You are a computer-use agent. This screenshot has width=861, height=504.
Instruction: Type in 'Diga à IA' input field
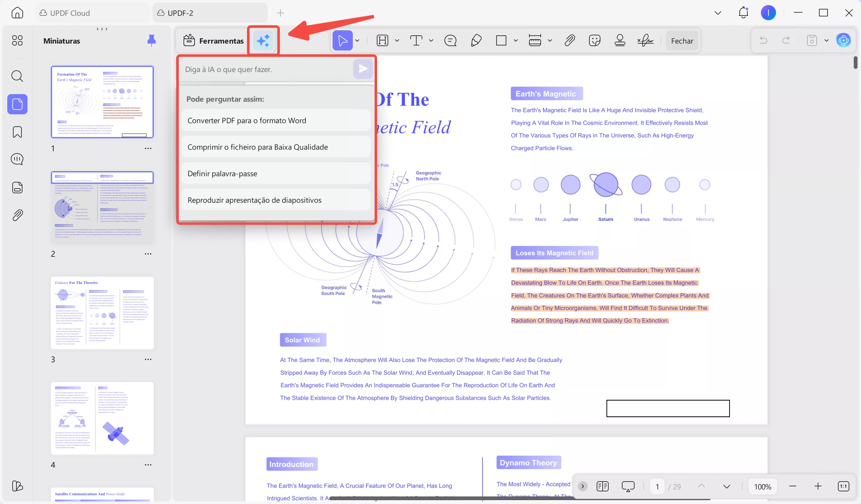click(x=267, y=69)
